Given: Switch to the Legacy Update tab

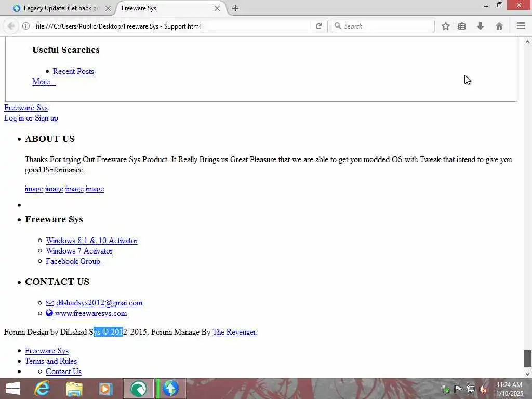Looking at the screenshot, I should point(61,8).
